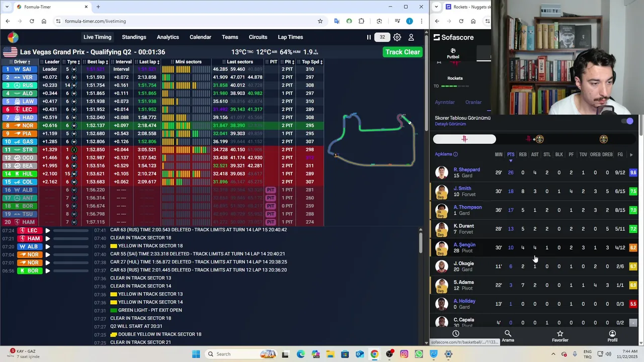The height and width of the screenshot is (362, 644).
Task: Play the LEC team radio at 07:24
Action: point(47,230)
